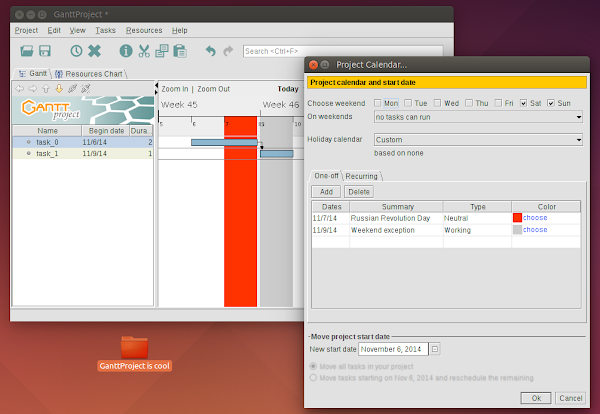Enable Mon as a weekend day
The height and width of the screenshot is (414, 600).
coord(378,103)
